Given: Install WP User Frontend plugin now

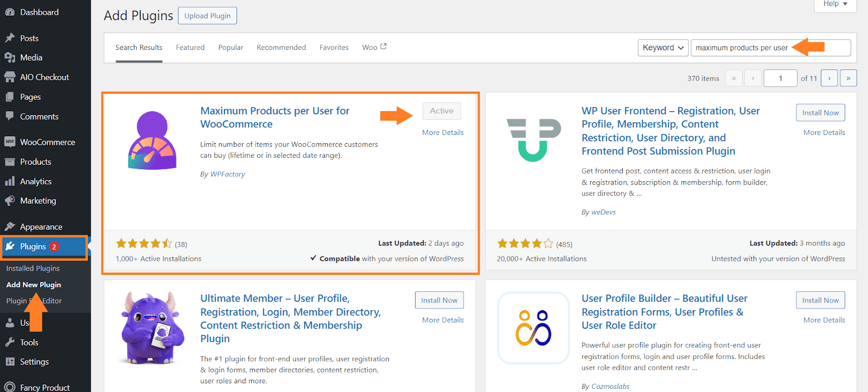Looking at the screenshot, I should tap(820, 113).
